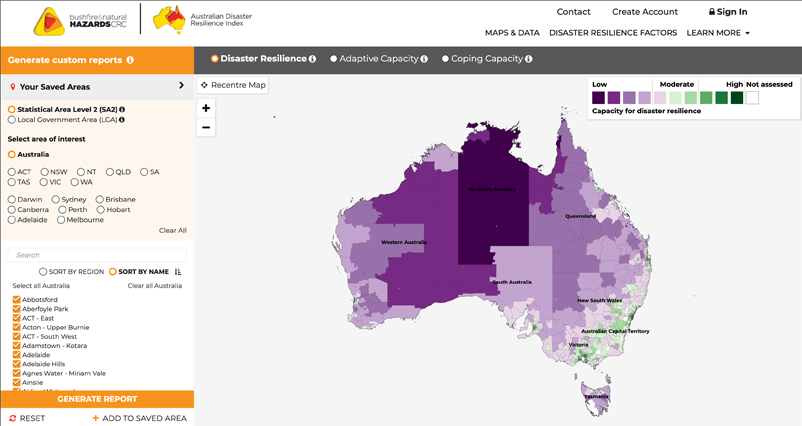This screenshot has height=426, width=802.
Task: Zoom out the map with minus button
Action: [x=206, y=127]
